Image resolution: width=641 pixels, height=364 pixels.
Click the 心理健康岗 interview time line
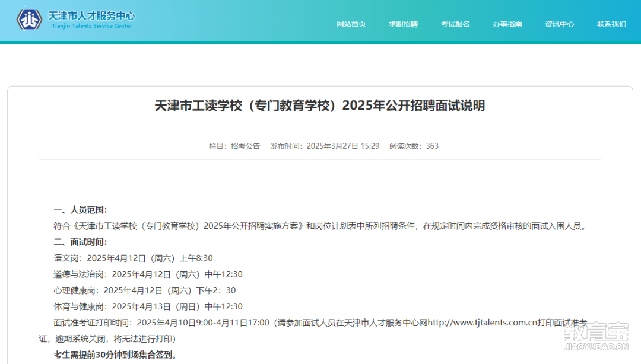pos(145,290)
